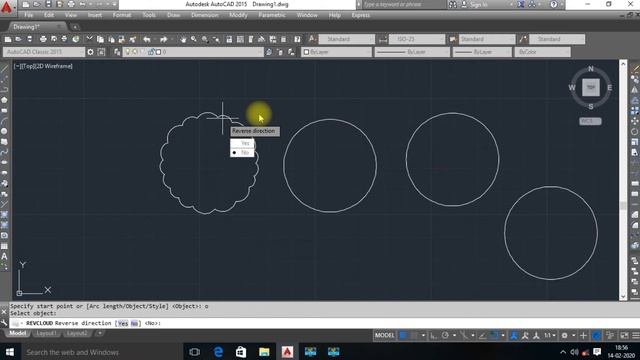Click the New drawing icon in toolbar
This screenshot has width=640, height=360.
[8, 39]
